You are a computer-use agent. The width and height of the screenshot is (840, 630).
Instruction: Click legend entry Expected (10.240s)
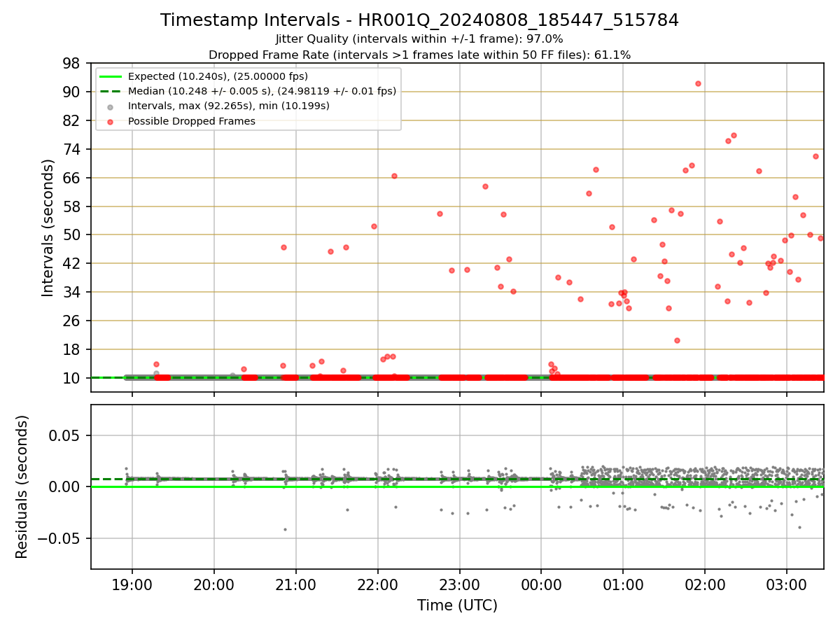coord(218,76)
